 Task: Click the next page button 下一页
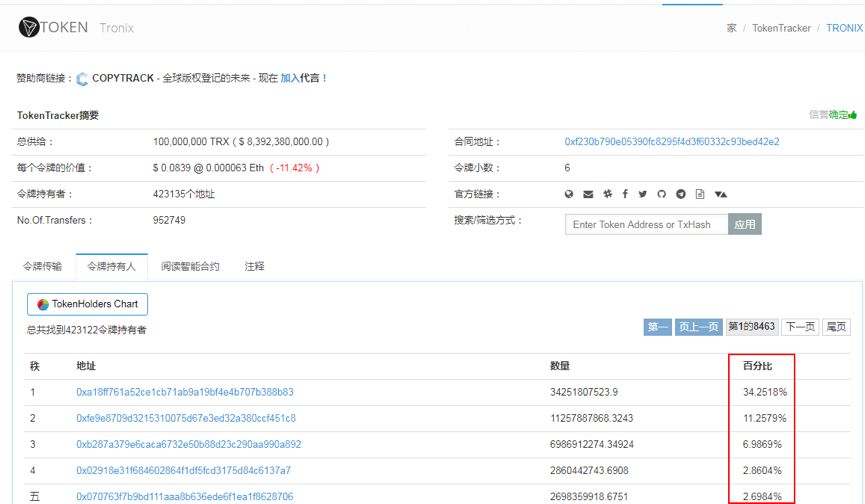(800, 327)
